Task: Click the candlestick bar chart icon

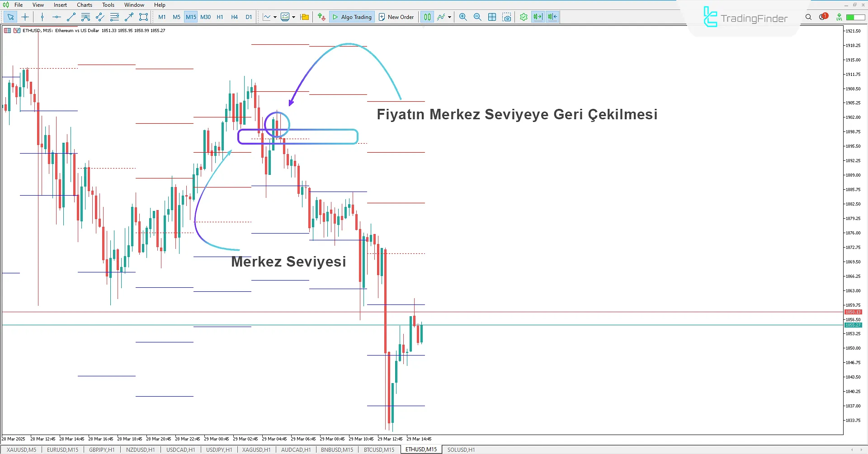Action: 427,17
